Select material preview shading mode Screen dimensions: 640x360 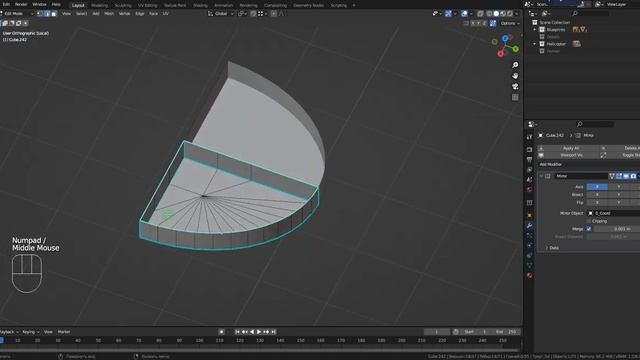point(503,13)
